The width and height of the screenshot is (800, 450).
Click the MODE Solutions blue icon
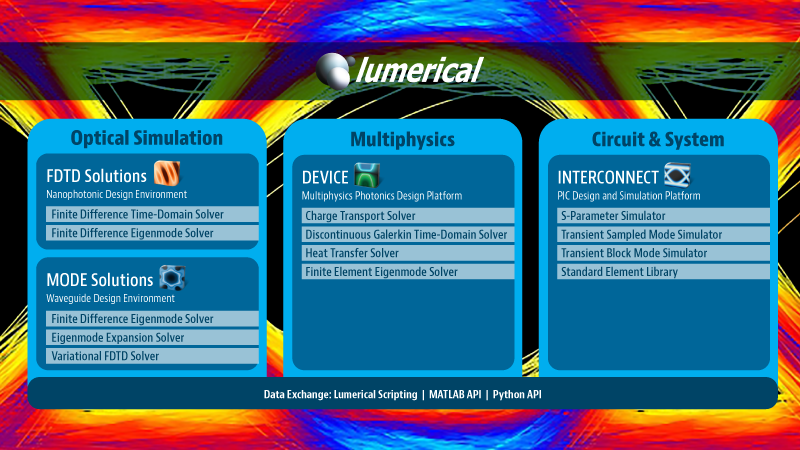click(172, 278)
